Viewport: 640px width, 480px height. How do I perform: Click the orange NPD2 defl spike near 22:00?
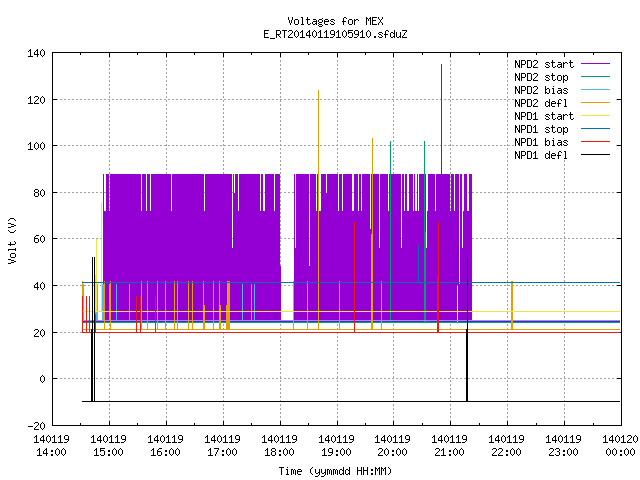coord(512,305)
